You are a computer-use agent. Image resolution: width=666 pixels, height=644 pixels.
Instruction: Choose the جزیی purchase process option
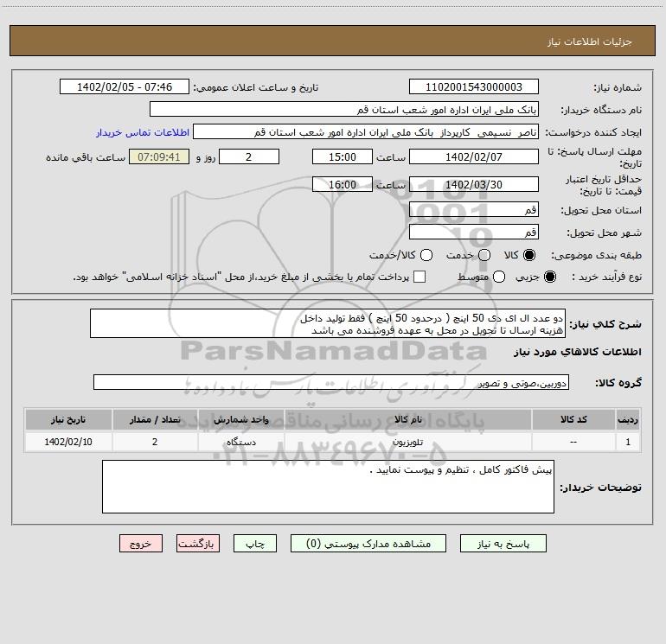tap(550, 277)
